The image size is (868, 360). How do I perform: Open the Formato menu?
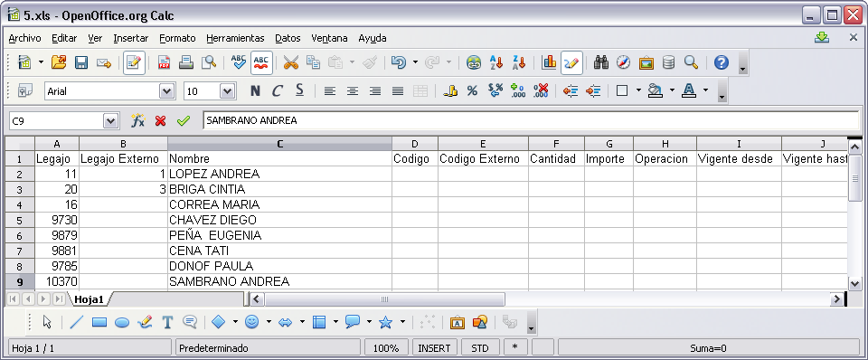point(178,38)
